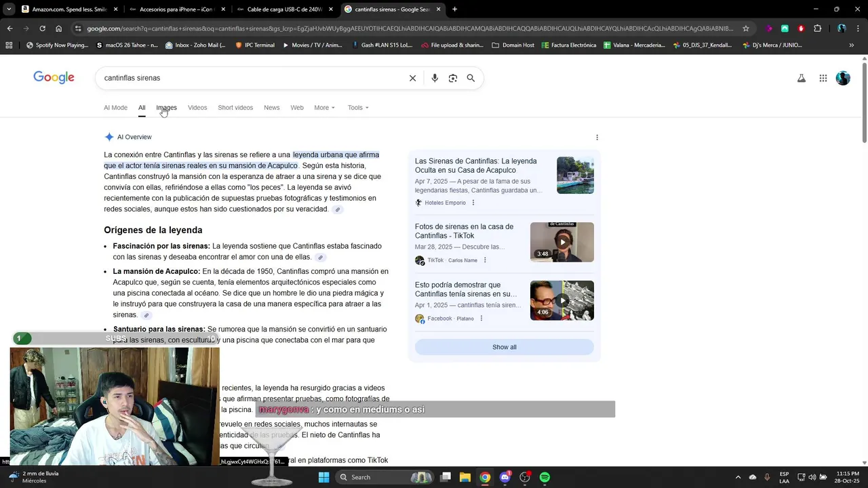The height and width of the screenshot is (488, 868).
Task: Open the Windows Start menu
Action: [323, 477]
